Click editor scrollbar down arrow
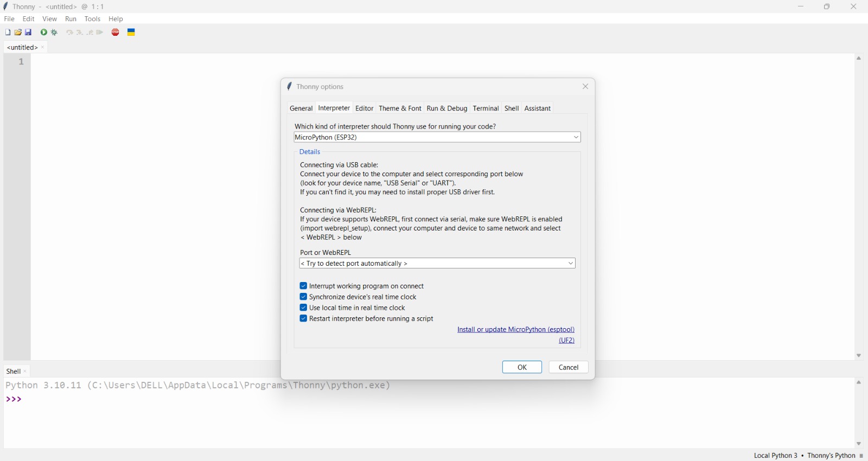The width and height of the screenshot is (868, 461). (859, 356)
